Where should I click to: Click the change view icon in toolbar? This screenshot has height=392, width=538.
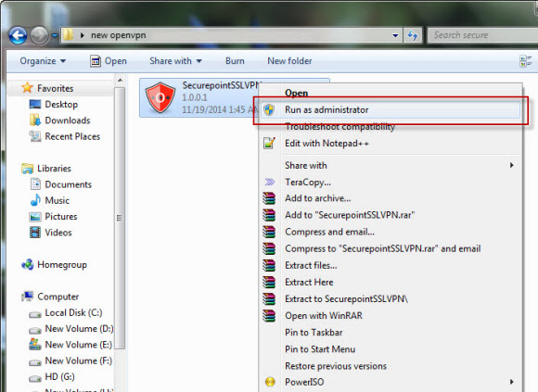(x=525, y=61)
